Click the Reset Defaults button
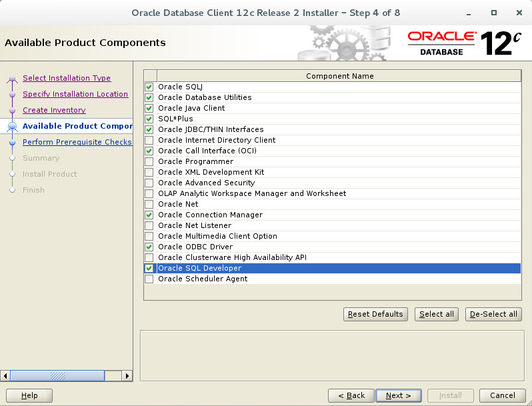Viewport: 532px width, 406px height. (x=375, y=315)
